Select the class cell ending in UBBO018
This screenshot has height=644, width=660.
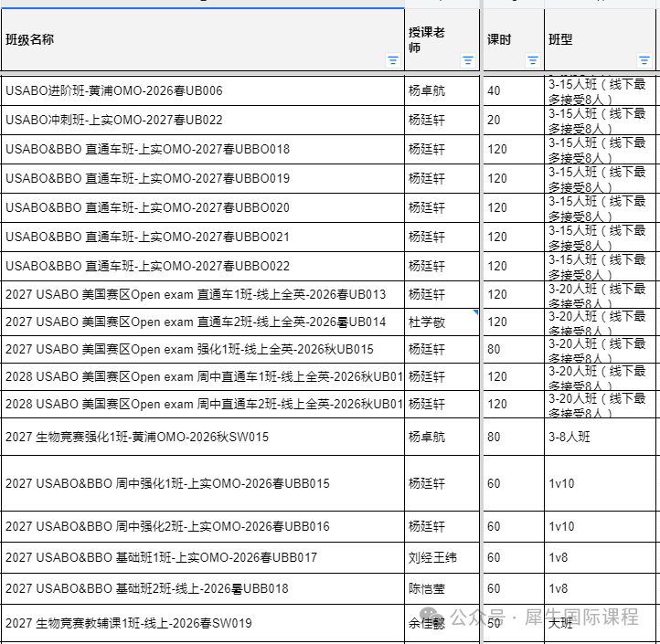click(203, 149)
